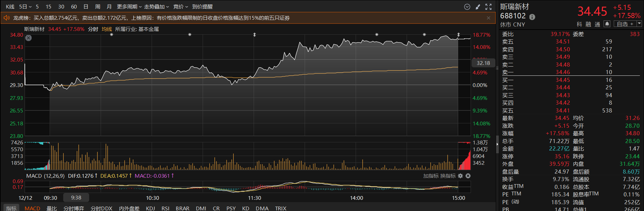The width and height of the screenshot is (644, 211).
Task: Click the price alert bell icon
Action: click(607, 24)
